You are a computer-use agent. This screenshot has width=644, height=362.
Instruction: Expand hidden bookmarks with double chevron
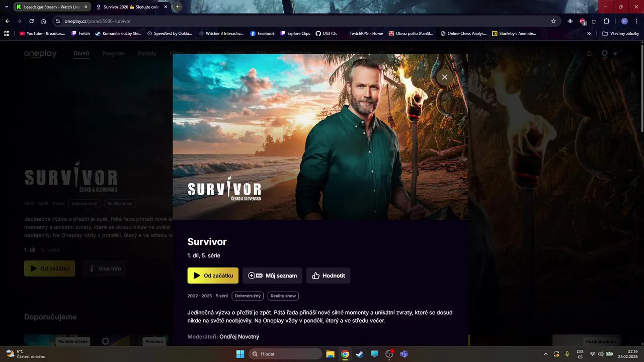click(x=589, y=34)
